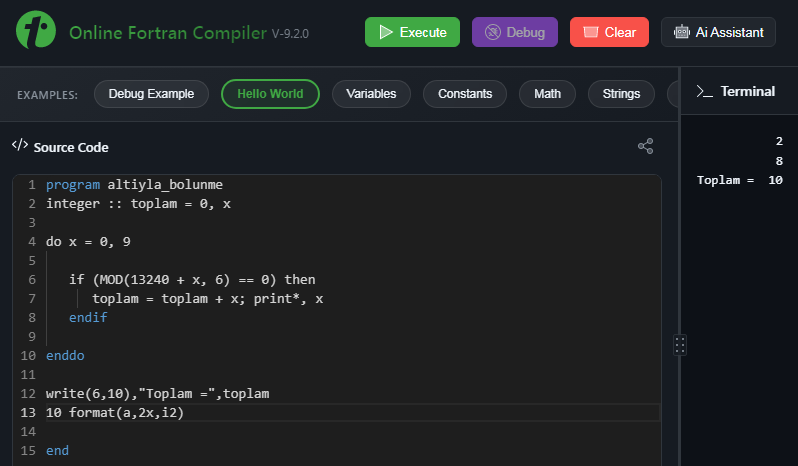Click the terminal output value 8

(x=779, y=161)
